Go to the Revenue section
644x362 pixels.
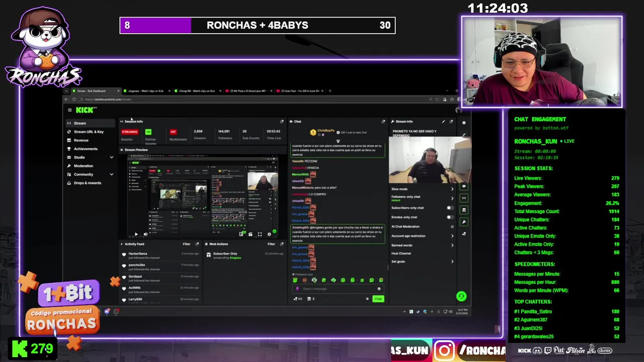(x=81, y=140)
